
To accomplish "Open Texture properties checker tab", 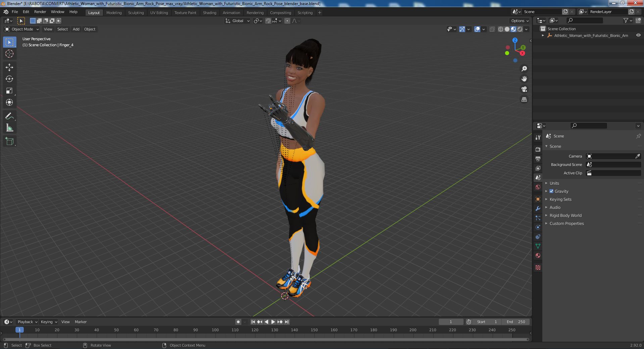I will (538, 268).
